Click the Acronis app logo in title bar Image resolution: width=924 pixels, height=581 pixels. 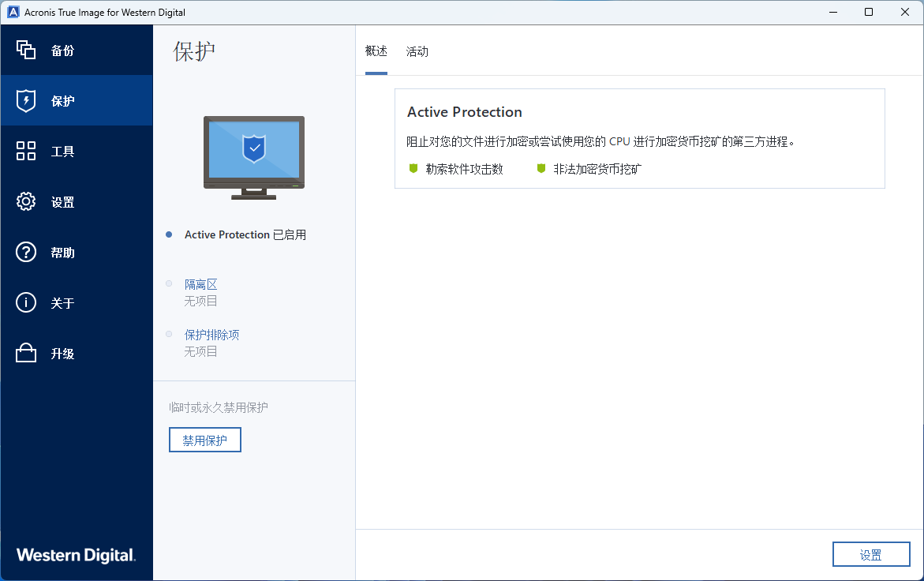point(13,13)
